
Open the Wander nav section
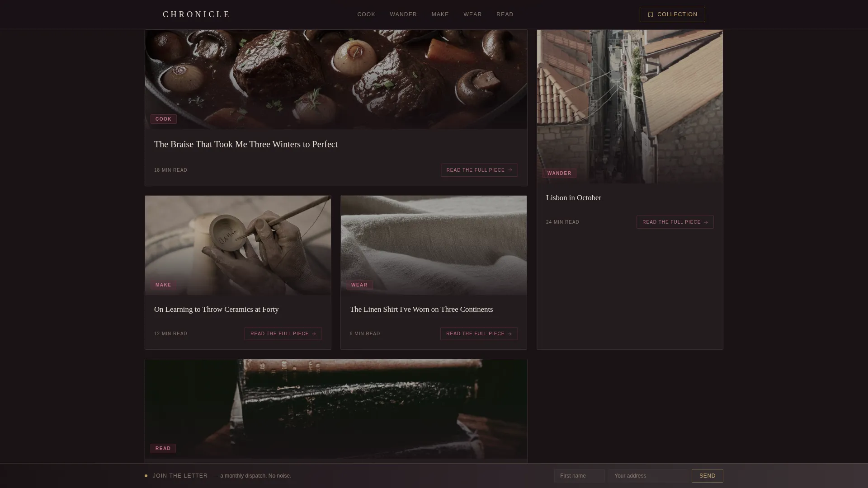[x=403, y=14]
